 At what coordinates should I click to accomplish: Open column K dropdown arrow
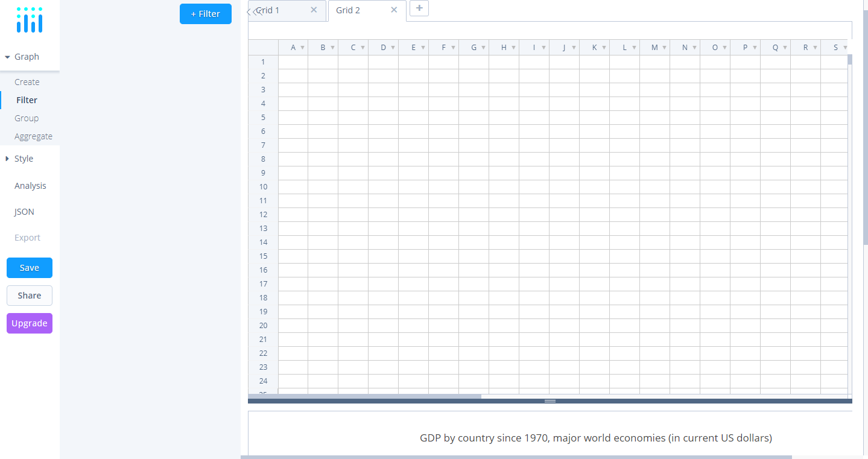pyautogui.click(x=604, y=48)
